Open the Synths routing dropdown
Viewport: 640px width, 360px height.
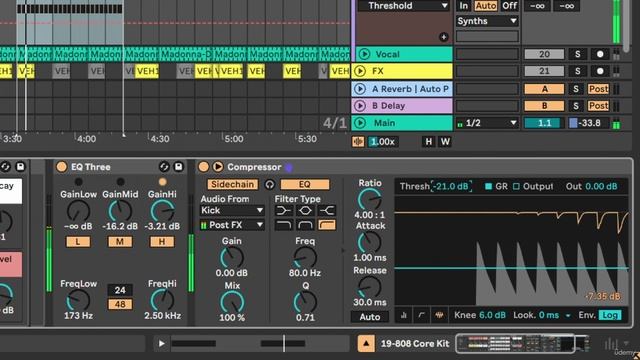coord(487,21)
